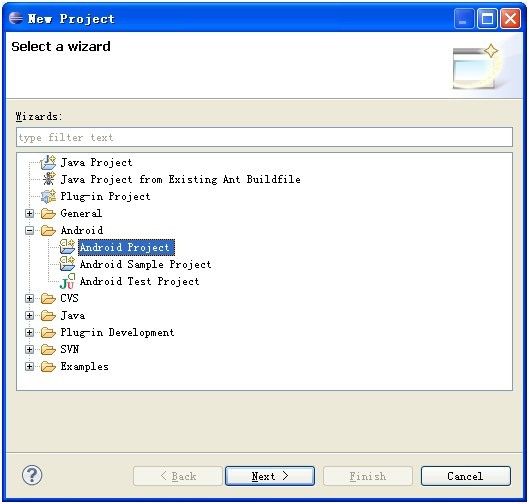529x504 pixels.
Task: Select Android Sample Project entry
Action: click(145, 264)
